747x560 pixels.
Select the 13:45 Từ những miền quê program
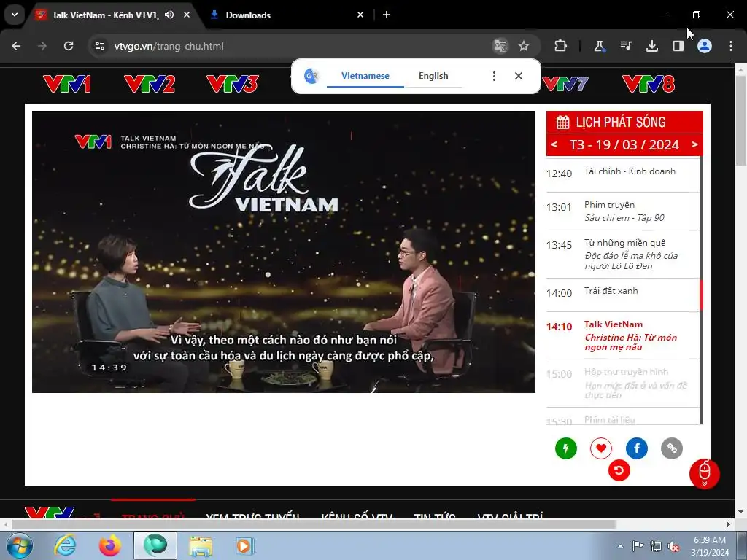[x=622, y=254]
